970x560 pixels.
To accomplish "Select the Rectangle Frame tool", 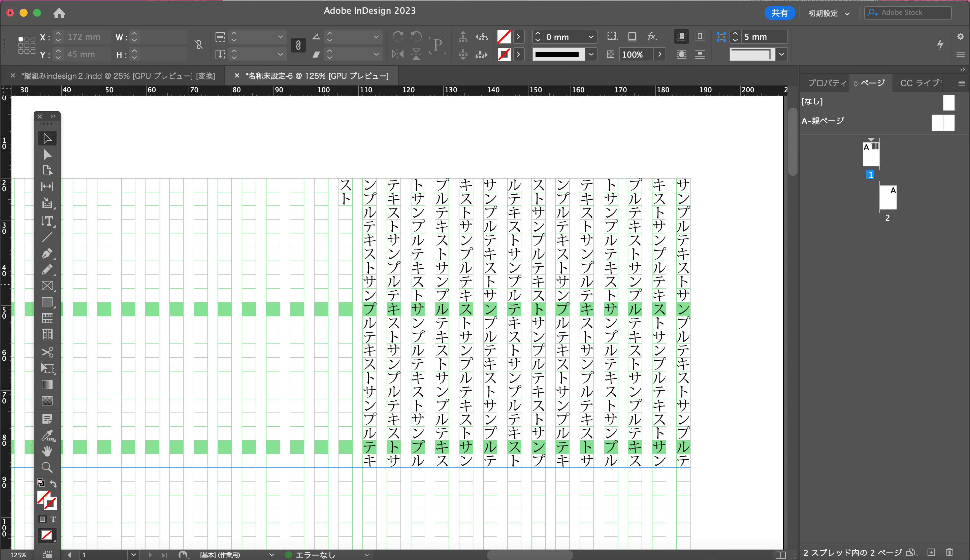I will pyautogui.click(x=47, y=286).
